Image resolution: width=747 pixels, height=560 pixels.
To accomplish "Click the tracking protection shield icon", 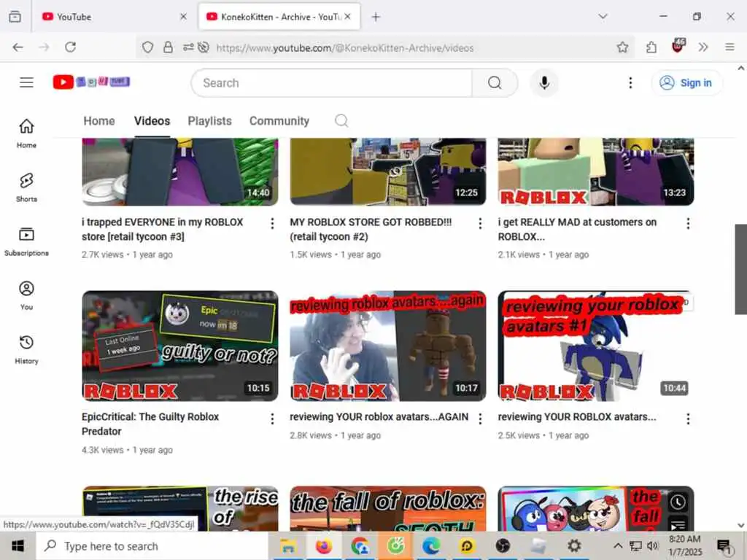I will click(147, 47).
